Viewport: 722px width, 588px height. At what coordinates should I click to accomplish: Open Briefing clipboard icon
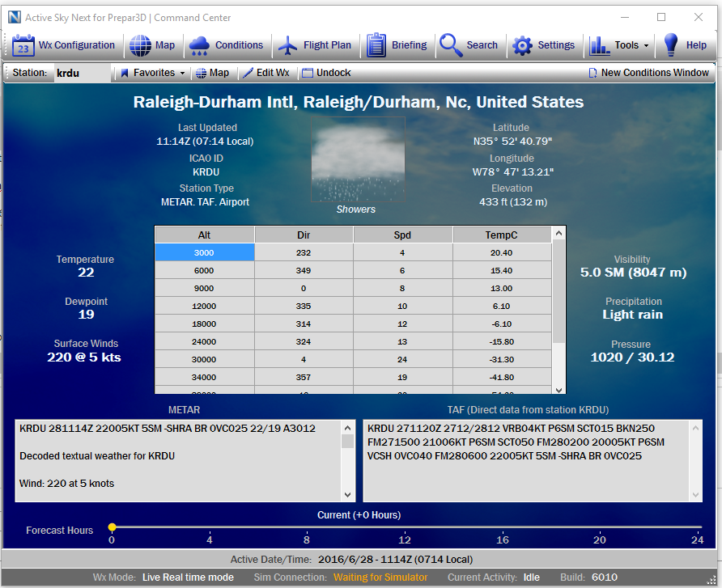click(376, 45)
